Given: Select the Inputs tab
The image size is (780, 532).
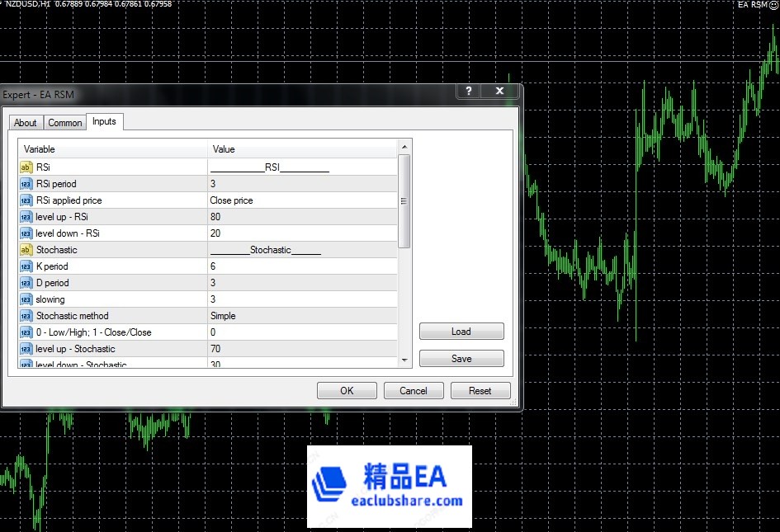Looking at the screenshot, I should [x=104, y=122].
